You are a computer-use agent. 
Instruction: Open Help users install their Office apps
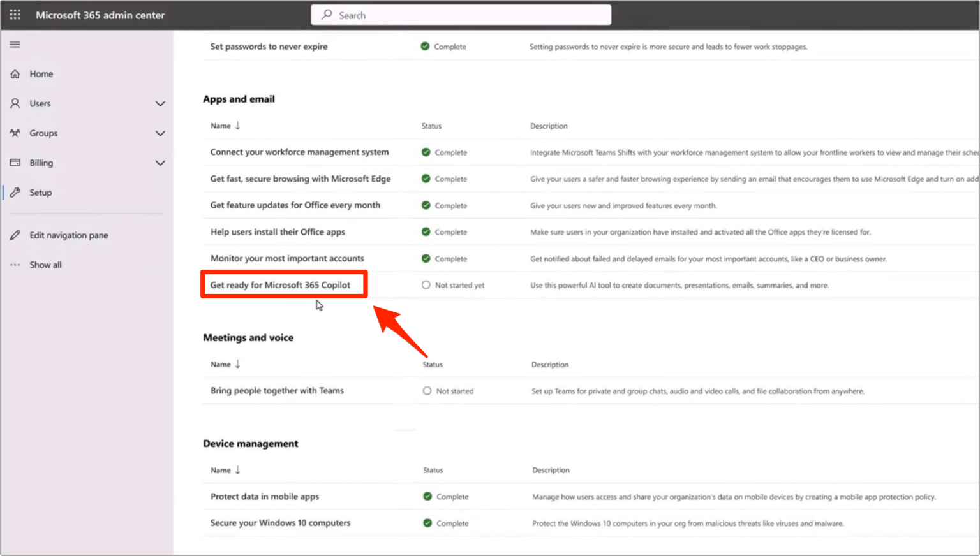tap(277, 231)
